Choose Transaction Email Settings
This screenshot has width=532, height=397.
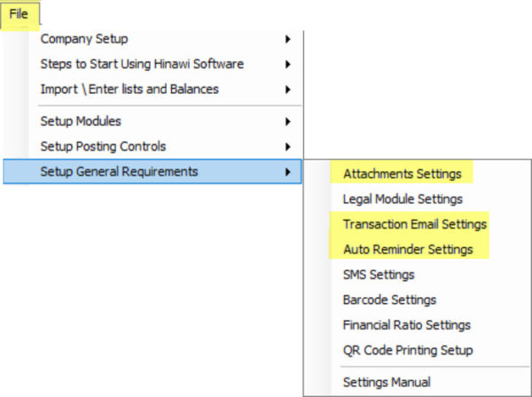coord(418,224)
